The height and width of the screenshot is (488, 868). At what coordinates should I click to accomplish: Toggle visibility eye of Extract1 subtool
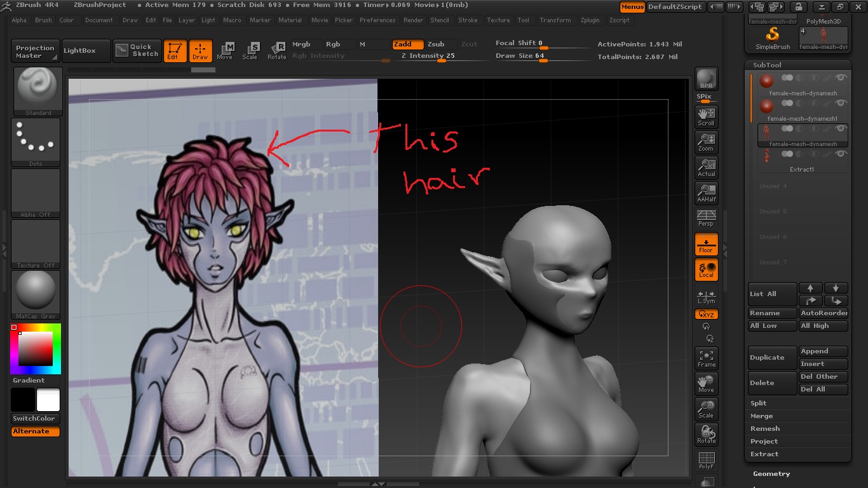pyautogui.click(x=841, y=154)
